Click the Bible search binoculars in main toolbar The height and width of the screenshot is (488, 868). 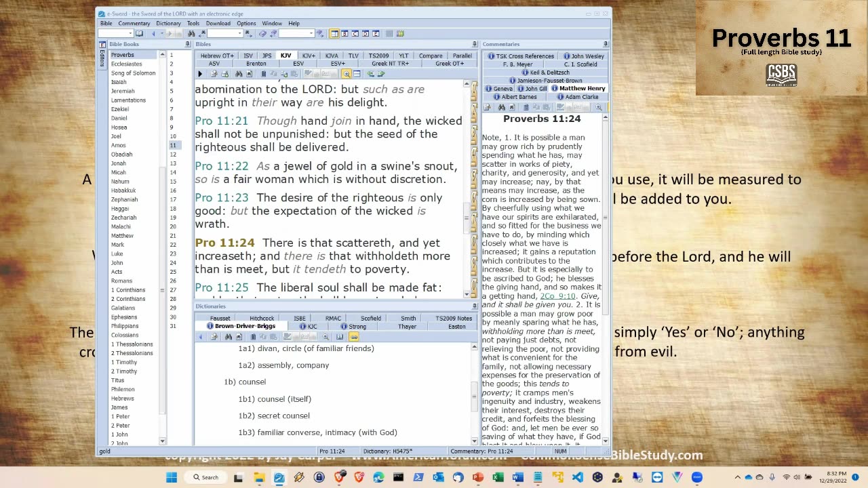[x=191, y=33]
